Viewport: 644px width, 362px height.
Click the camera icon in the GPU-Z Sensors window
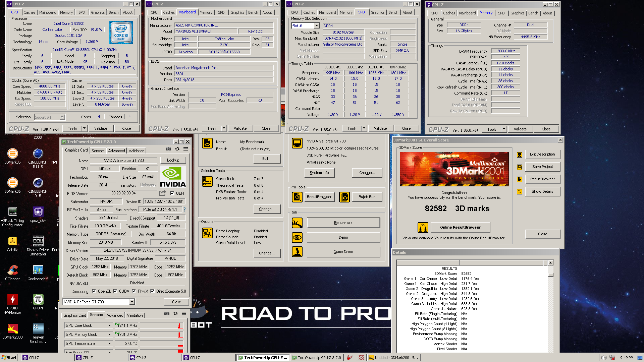(167, 314)
